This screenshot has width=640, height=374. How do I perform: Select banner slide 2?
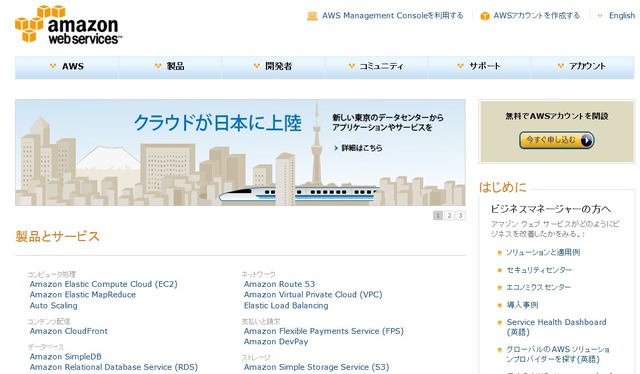pyautogui.click(x=449, y=215)
